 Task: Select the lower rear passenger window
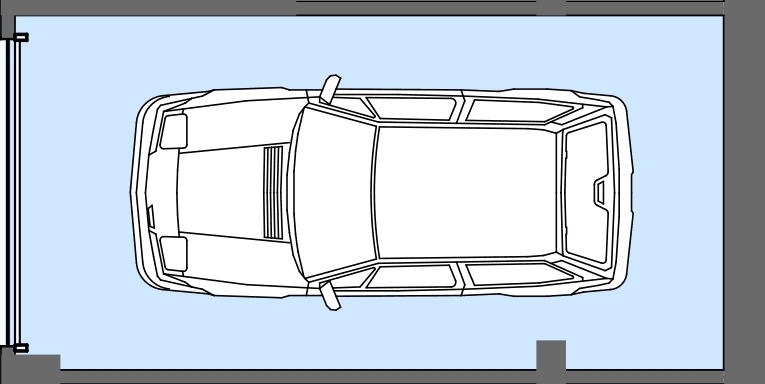tap(519, 274)
